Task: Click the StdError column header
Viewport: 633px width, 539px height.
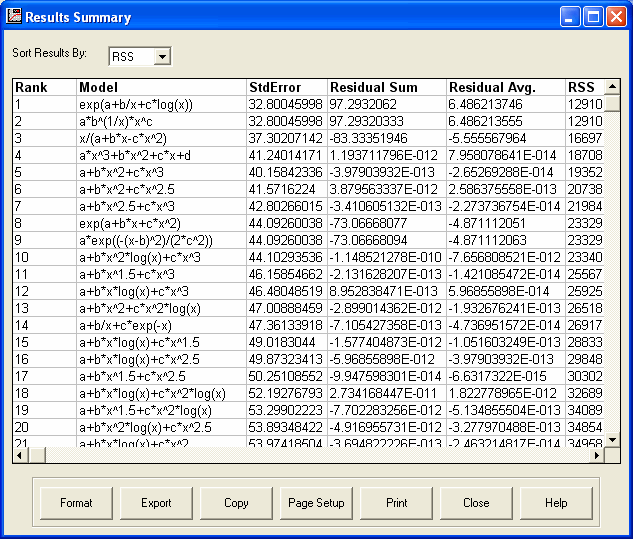Action: click(x=287, y=87)
